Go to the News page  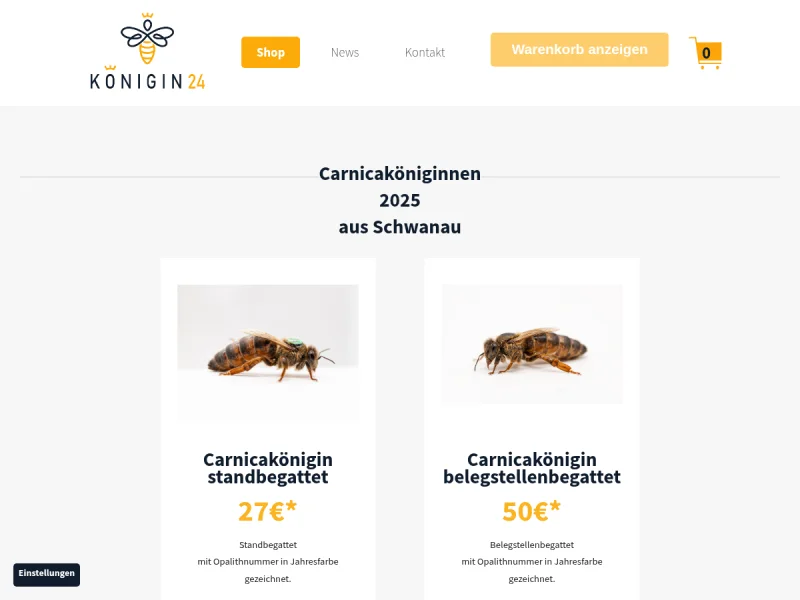pyautogui.click(x=345, y=52)
